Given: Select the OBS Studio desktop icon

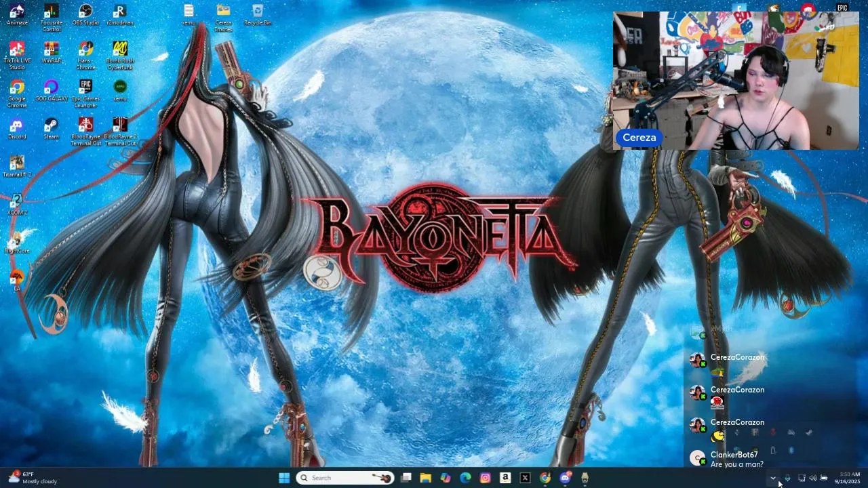Looking at the screenshot, I should tap(85, 15).
